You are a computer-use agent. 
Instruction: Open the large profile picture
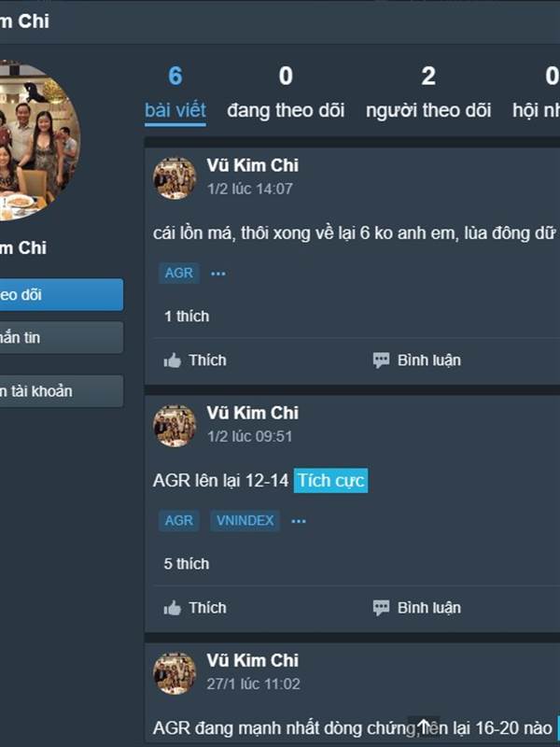point(38,141)
